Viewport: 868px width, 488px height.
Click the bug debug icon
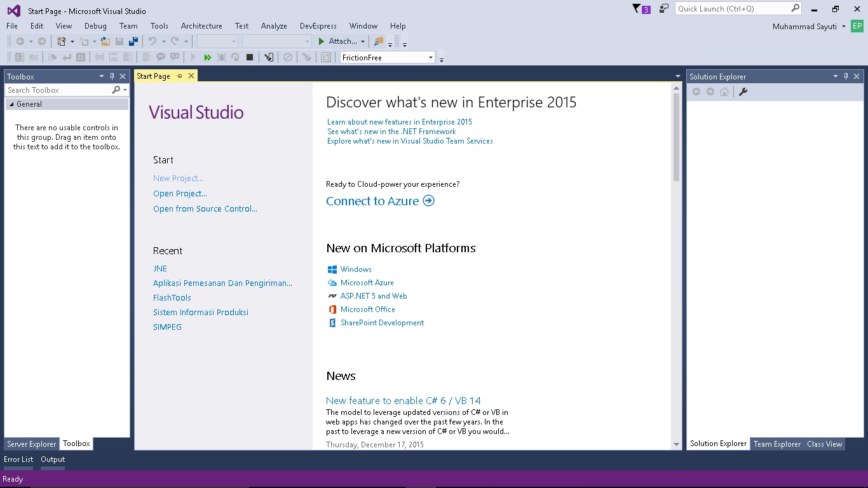(x=221, y=57)
